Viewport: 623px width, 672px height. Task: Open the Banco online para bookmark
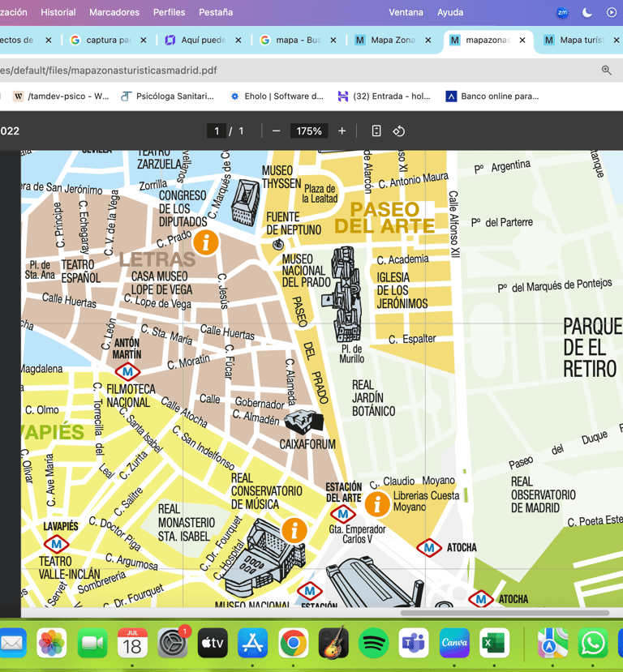coord(492,96)
